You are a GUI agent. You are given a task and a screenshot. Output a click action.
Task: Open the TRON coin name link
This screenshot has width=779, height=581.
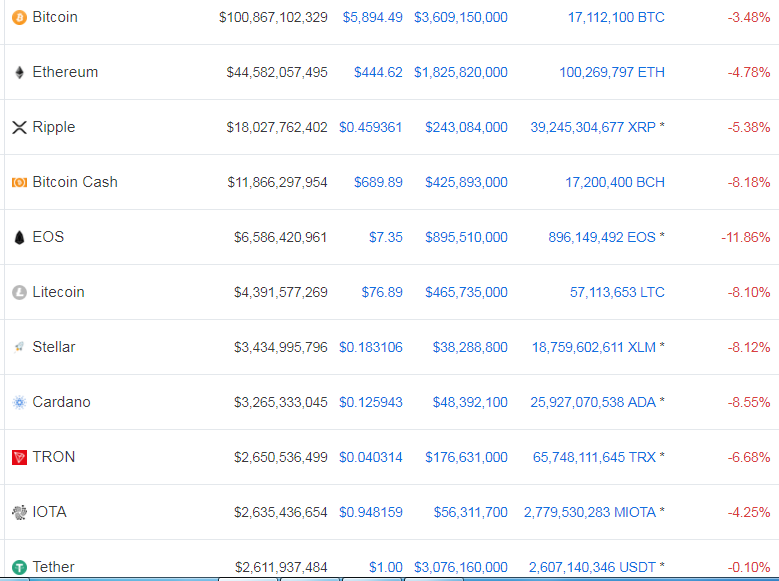click(x=54, y=457)
